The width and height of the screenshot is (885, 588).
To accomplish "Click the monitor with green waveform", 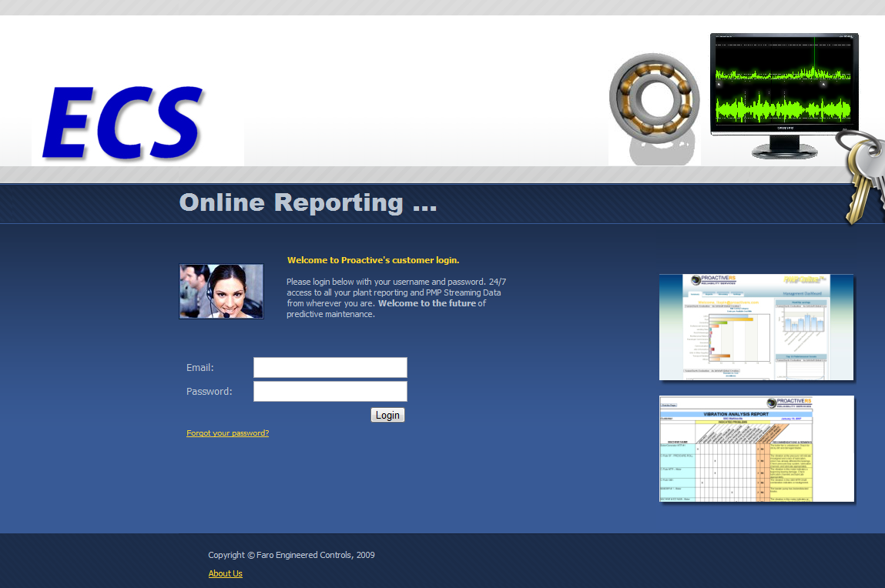I will pyautogui.click(x=784, y=95).
